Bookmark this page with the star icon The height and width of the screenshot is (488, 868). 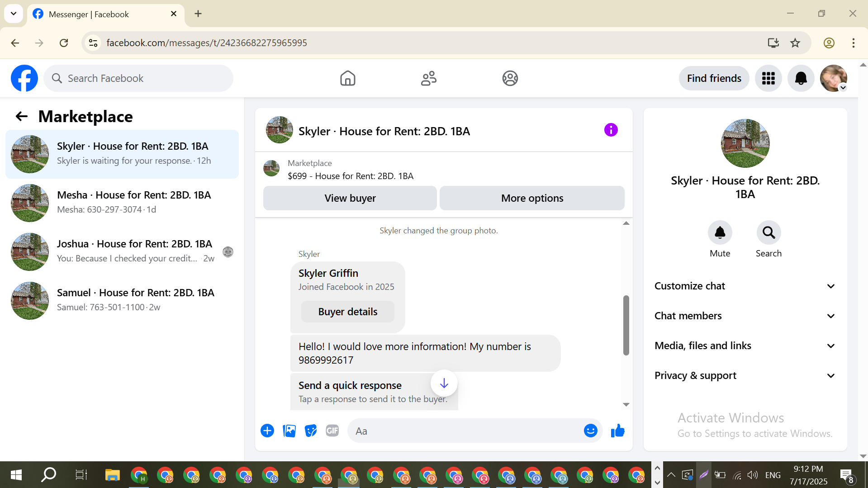(x=795, y=43)
